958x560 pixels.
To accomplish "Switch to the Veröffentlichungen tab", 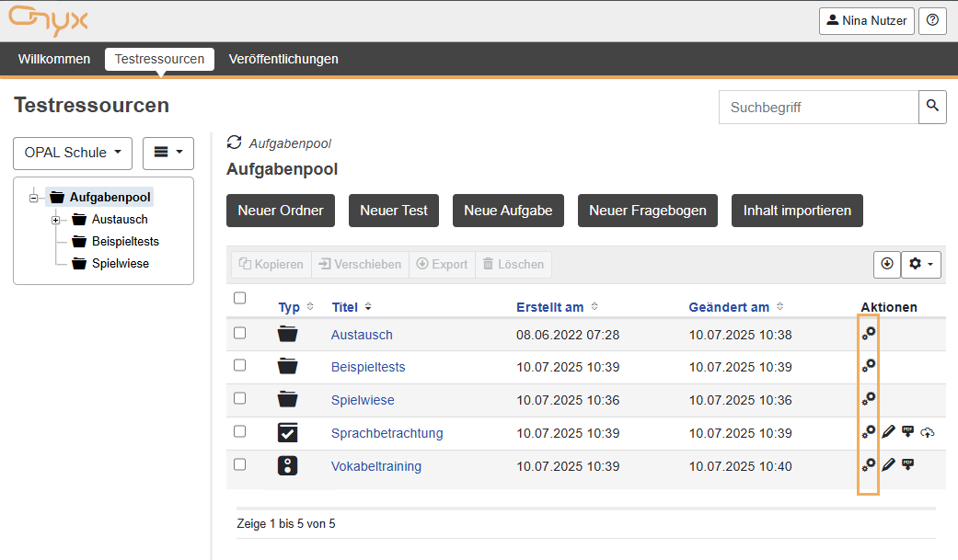I will 283,59.
